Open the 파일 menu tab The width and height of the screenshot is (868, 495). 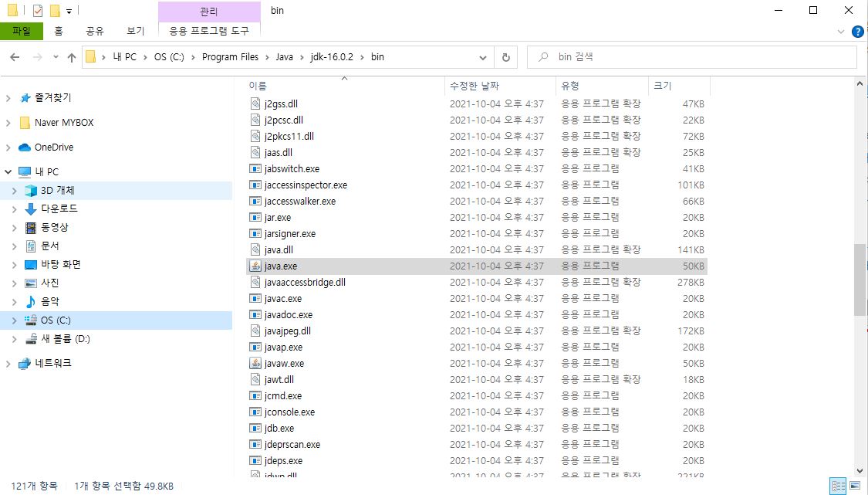(22, 31)
